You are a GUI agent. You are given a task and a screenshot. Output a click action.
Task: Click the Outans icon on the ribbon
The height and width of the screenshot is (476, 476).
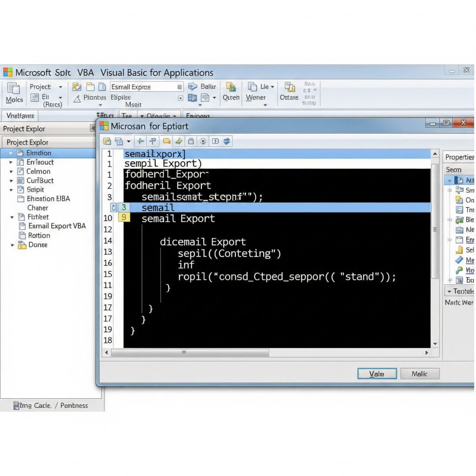pos(289,86)
